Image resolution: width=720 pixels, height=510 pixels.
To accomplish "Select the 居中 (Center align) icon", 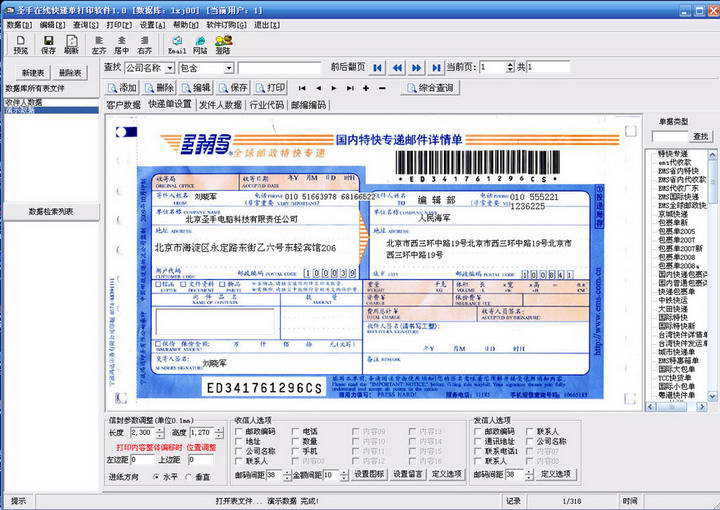I will tap(122, 43).
